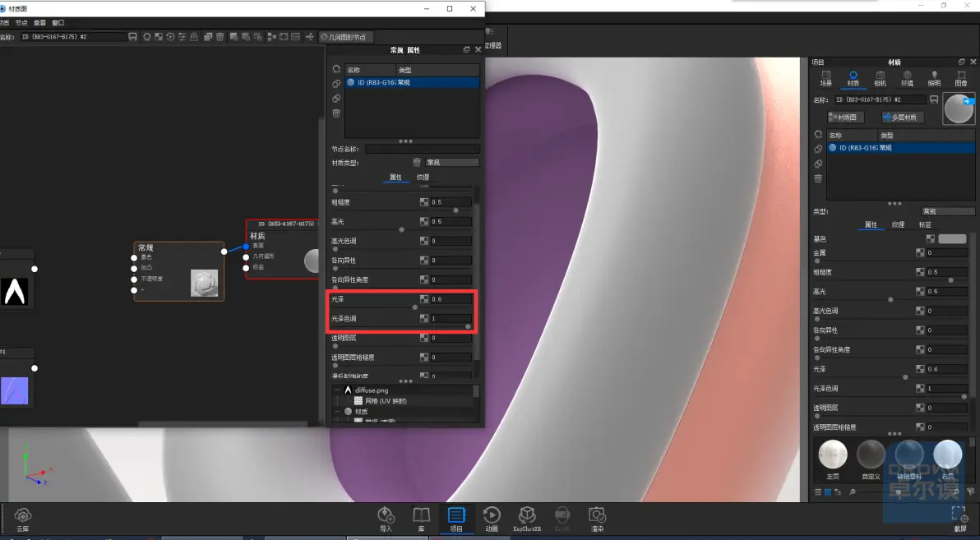Image resolution: width=980 pixels, height=540 pixels.
Task: Switch to 图像 tab in project panel
Action: tap(961, 79)
